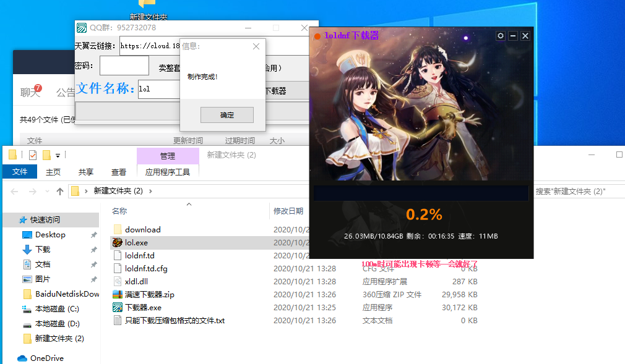Click the loldnf.td file icon

[x=118, y=256]
